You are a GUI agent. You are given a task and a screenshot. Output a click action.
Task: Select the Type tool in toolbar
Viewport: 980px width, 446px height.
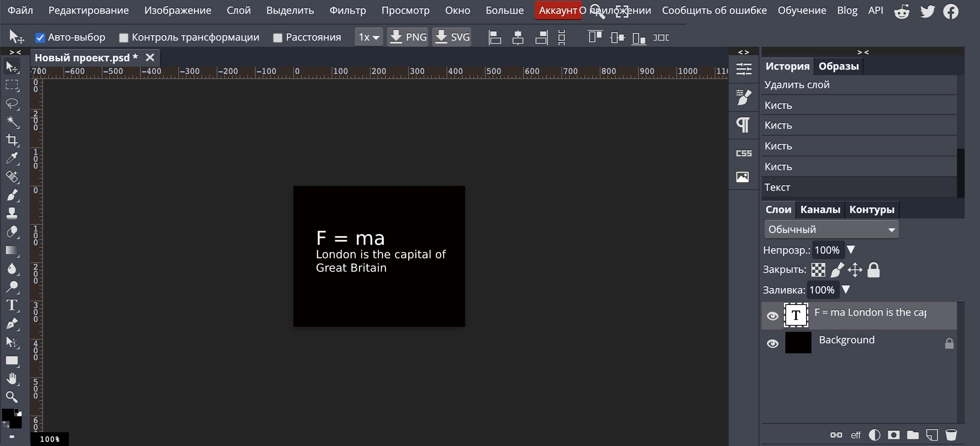point(12,305)
